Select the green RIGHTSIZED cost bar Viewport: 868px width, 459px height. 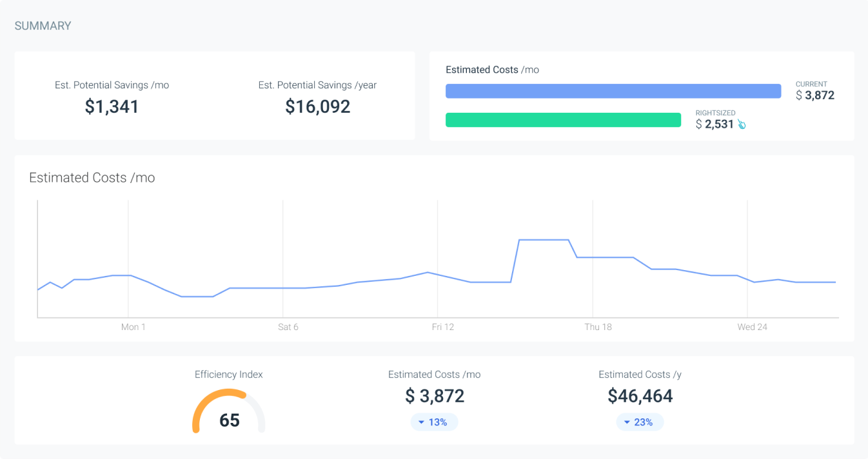[x=563, y=120]
